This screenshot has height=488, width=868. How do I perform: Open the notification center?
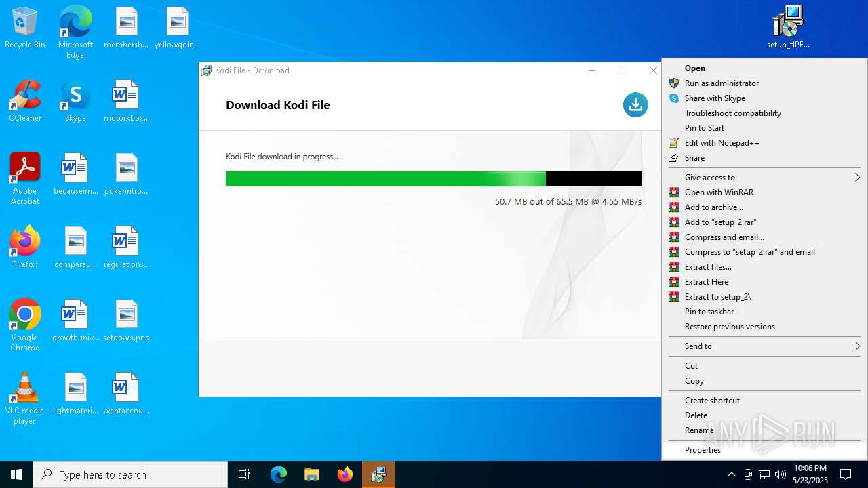(x=846, y=474)
